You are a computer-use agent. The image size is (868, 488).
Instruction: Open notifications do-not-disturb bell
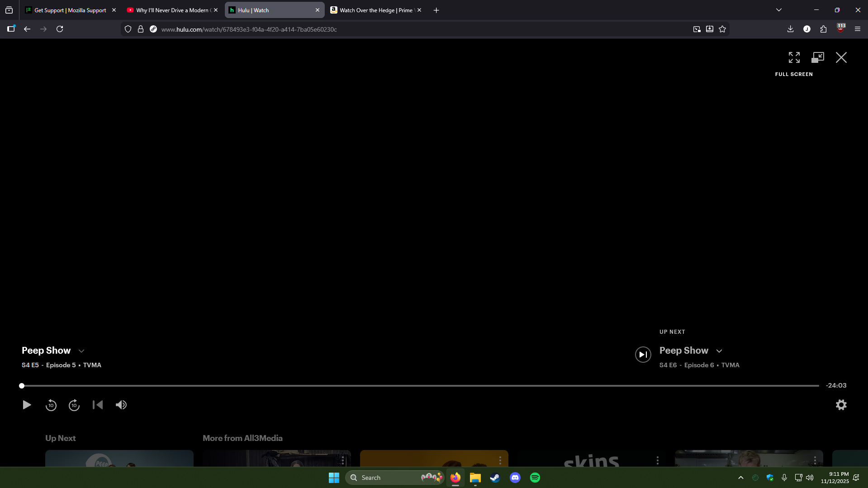coord(856,478)
